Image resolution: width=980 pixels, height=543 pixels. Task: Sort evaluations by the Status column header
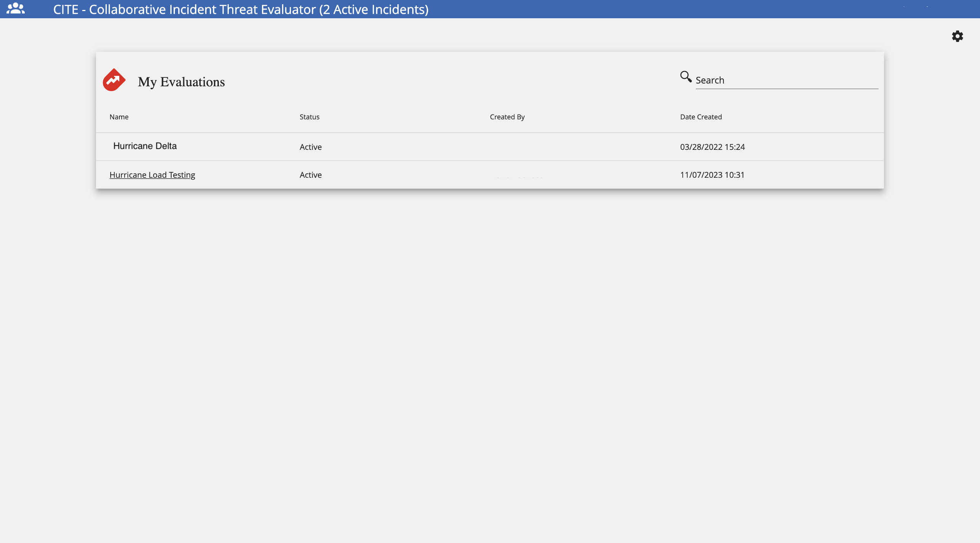coord(309,117)
